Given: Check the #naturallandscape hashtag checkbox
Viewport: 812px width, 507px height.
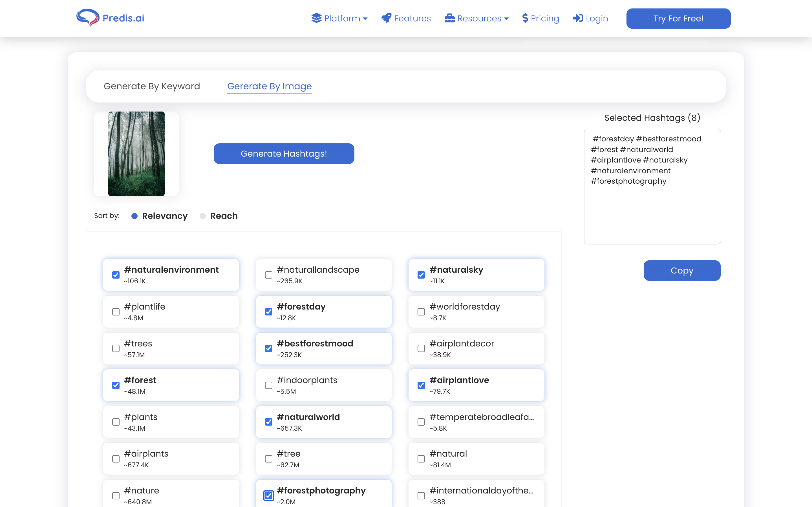Looking at the screenshot, I should (268, 275).
